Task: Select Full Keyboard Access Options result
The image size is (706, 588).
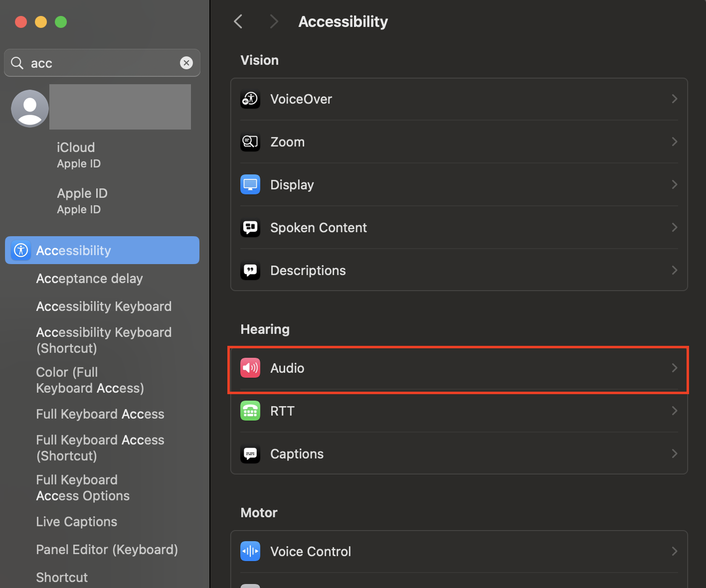Action: [x=83, y=488]
